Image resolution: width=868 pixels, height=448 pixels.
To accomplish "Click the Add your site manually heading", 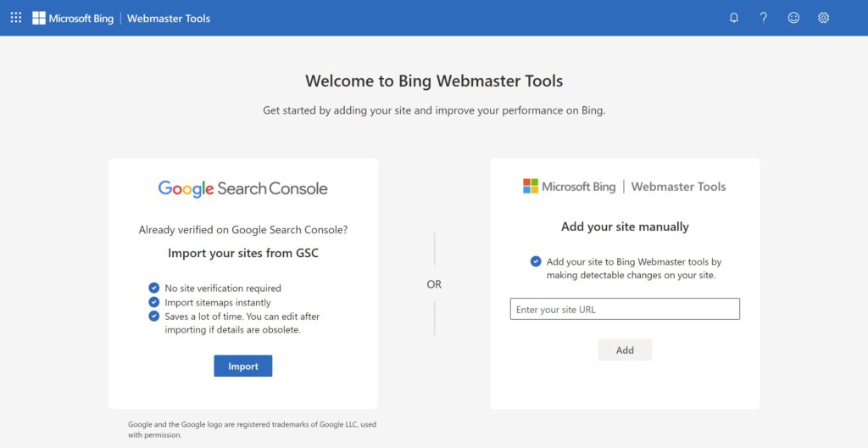I will click(625, 227).
